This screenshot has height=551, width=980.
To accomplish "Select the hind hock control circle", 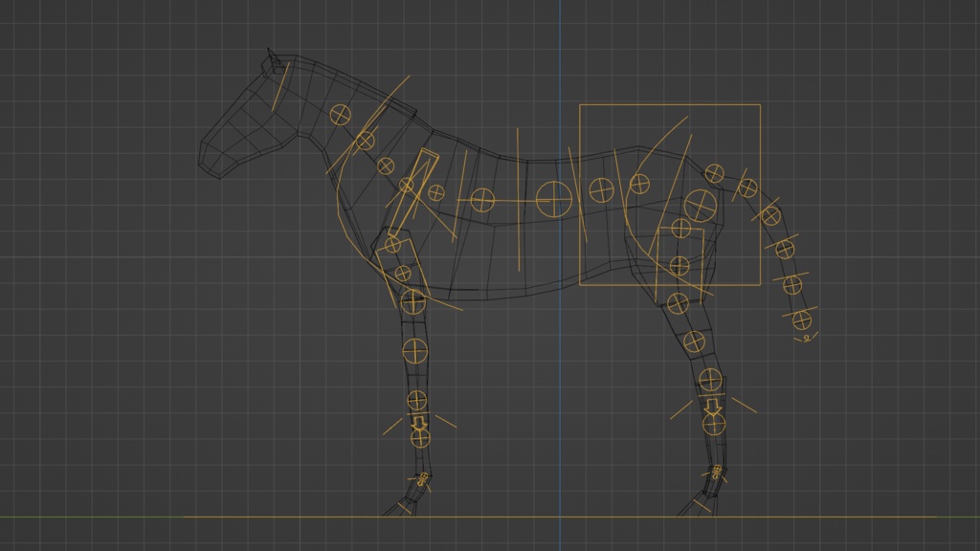I will (x=712, y=377).
